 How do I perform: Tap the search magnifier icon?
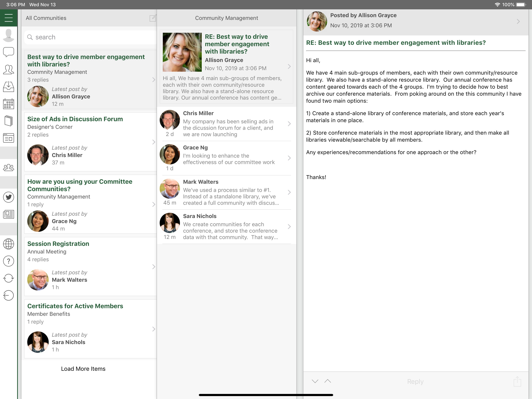(x=30, y=37)
